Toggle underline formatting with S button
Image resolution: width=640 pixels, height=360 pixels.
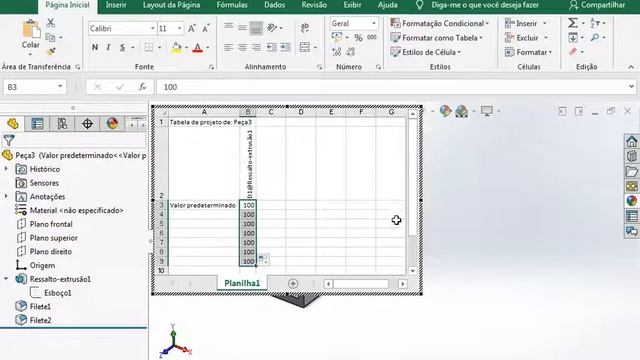click(122, 47)
